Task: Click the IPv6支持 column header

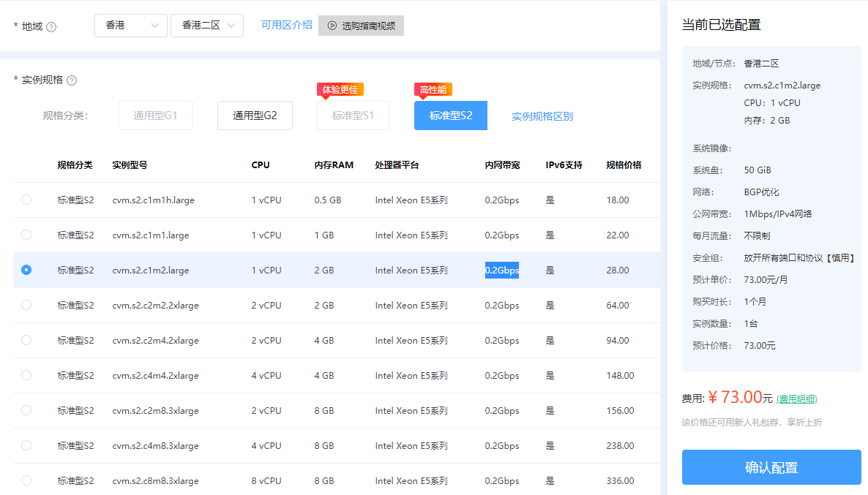Action: (x=564, y=165)
